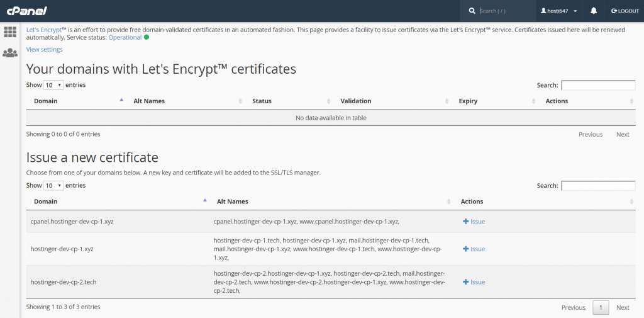Issue certificate for cpanel.hostinger-dev-cp-1.xyz

click(474, 222)
